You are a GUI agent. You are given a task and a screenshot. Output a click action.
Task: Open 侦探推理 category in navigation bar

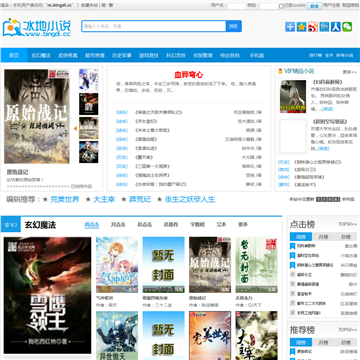(203, 55)
